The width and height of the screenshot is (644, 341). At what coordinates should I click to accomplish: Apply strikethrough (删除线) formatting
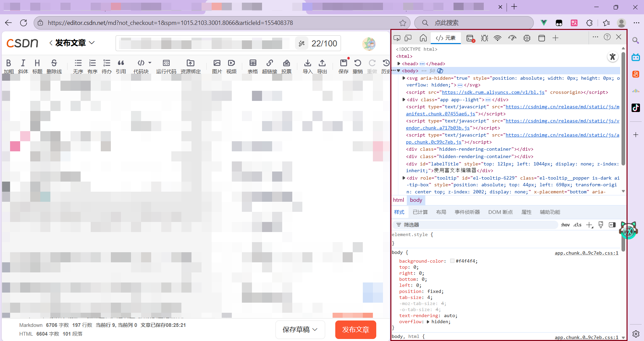click(x=54, y=66)
